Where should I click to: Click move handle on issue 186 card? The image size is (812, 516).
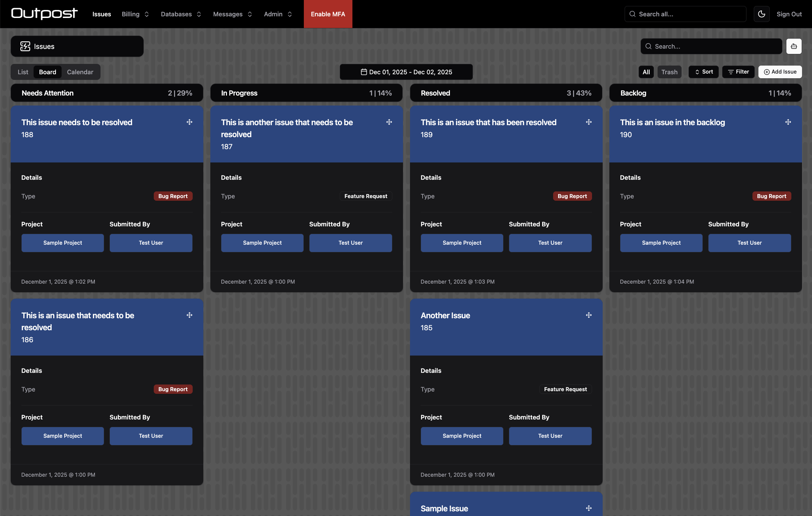pos(189,315)
